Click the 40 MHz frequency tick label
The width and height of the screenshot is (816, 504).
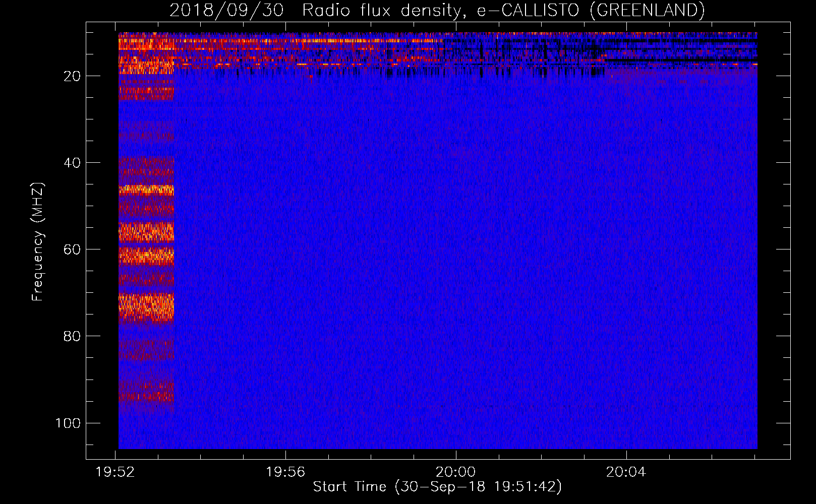pyautogui.click(x=72, y=163)
